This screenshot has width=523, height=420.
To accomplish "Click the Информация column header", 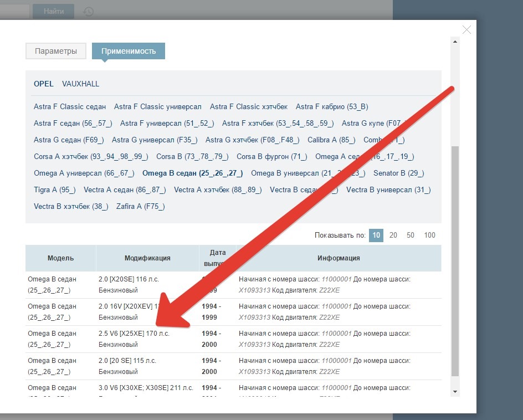I will coord(339,258).
